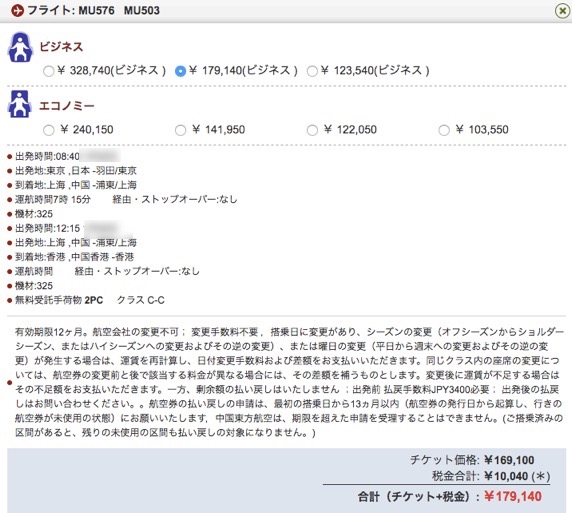Click the total ¥179,140 in red

(x=513, y=497)
